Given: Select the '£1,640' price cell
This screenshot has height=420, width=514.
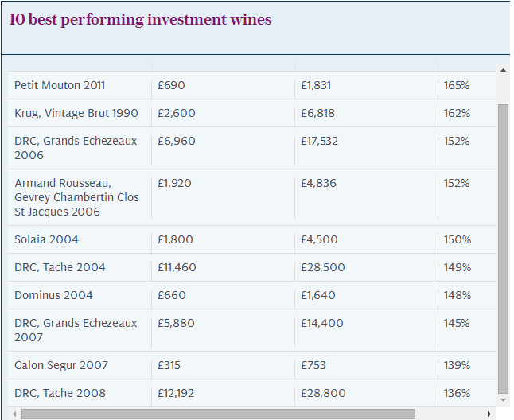Looking at the screenshot, I should pos(366,295).
